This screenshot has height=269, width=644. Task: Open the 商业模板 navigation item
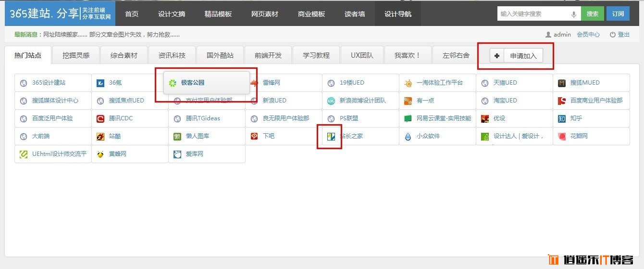coord(311,14)
